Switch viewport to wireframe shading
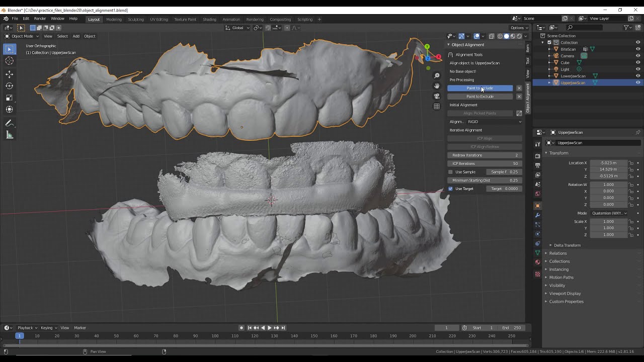 tap(500, 36)
